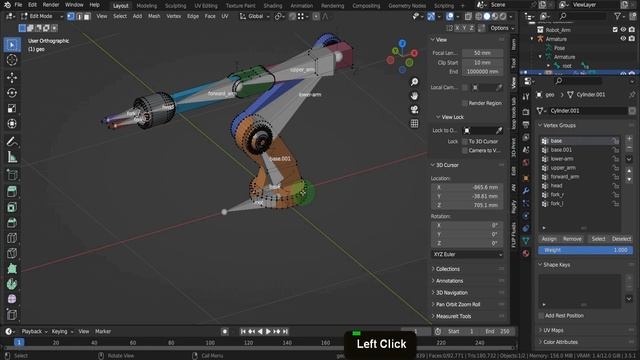Screen dimensions: 640x360
Task: Select the Scale tool
Action: coord(12,108)
